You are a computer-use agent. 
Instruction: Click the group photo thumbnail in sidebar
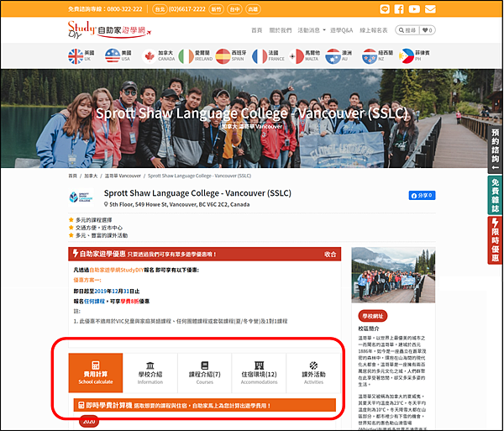click(393, 275)
